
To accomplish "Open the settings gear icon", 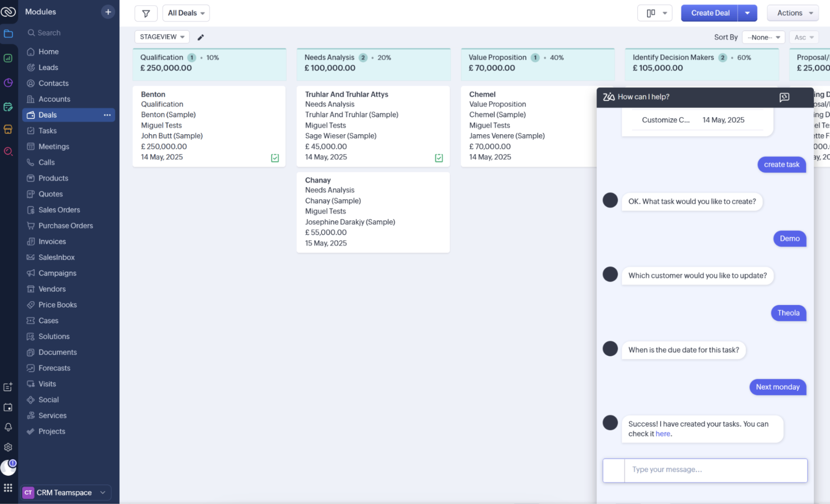I will pyautogui.click(x=8, y=447).
